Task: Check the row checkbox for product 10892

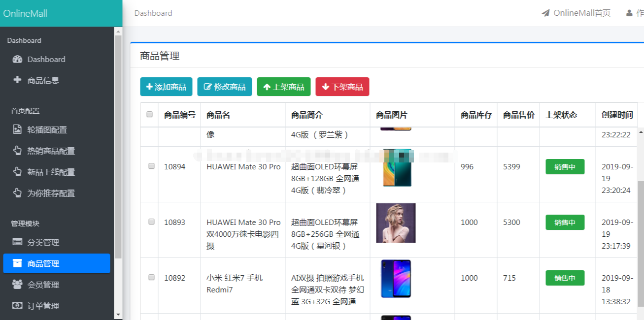Action: point(151,277)
